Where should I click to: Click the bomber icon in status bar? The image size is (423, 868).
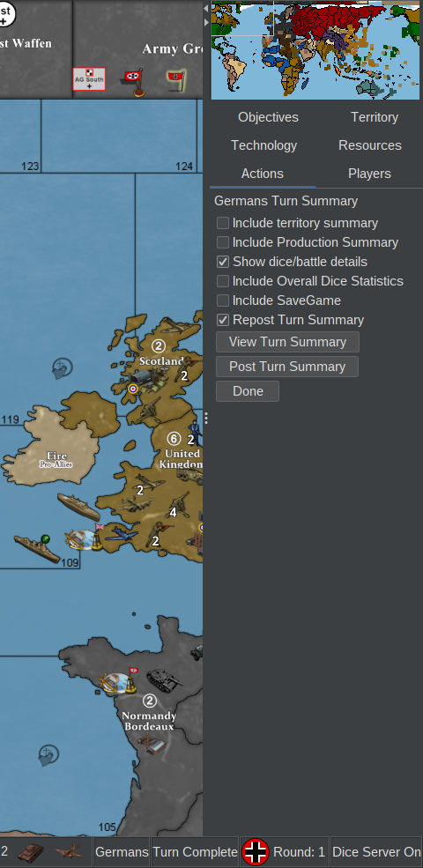click(x=68, y=851)
